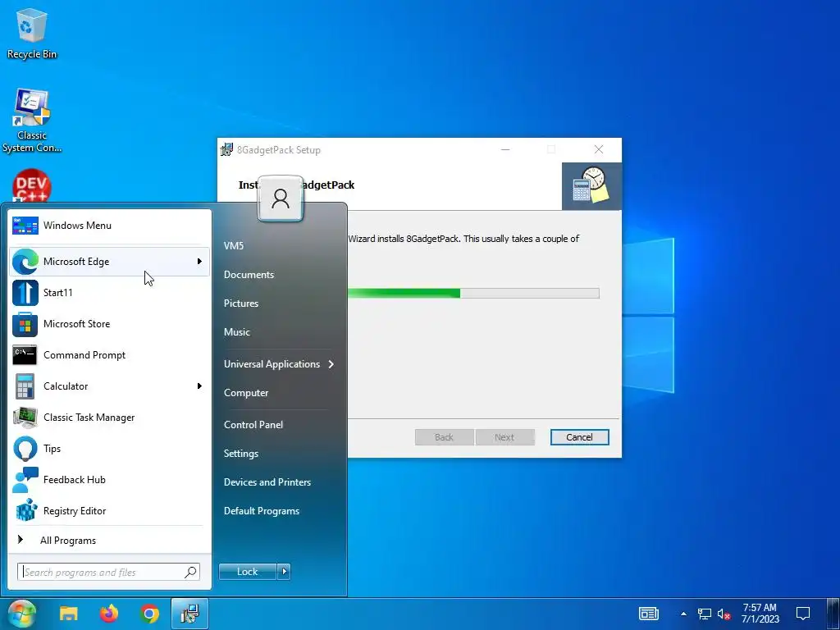This screenshot has width=840, height=630.
Task: Open Control Panel from start menu
Action: [x=253, y=425]
